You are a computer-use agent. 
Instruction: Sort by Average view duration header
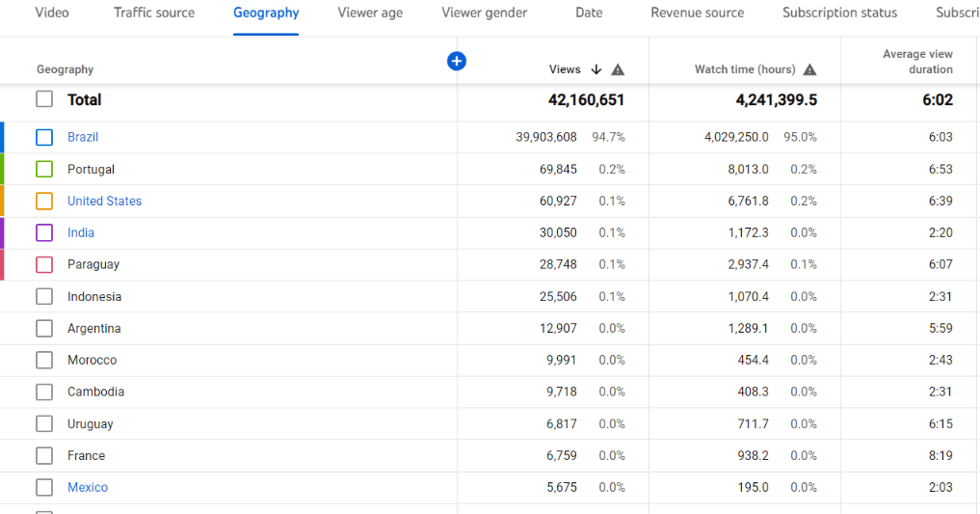click(x=916, y=62)
